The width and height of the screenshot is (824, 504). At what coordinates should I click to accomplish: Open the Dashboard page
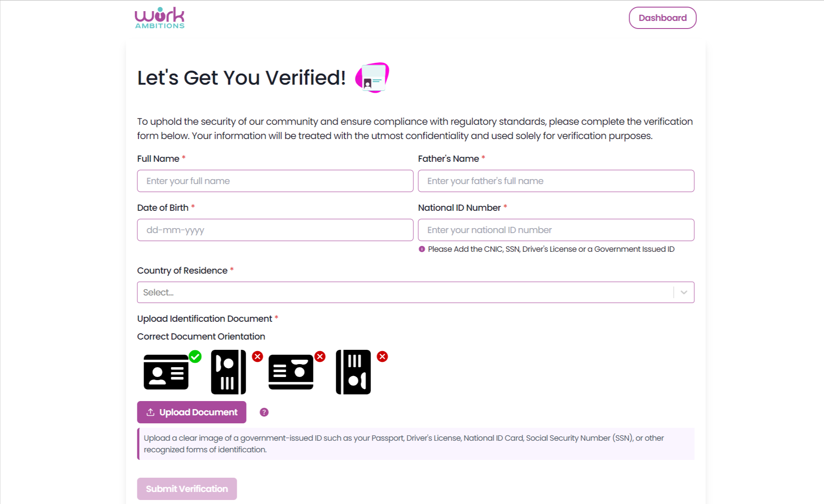(663, 18)
